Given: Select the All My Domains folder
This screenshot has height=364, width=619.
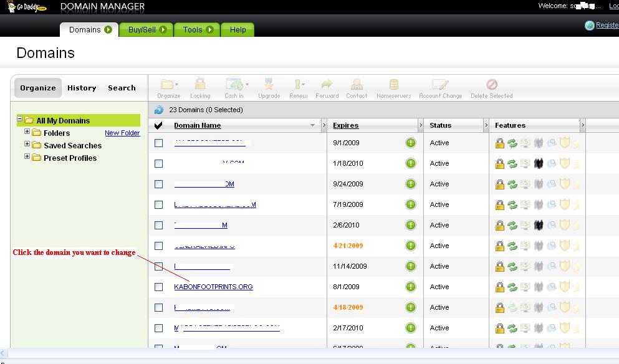Looking at the screenshot, I should [63, 120].
